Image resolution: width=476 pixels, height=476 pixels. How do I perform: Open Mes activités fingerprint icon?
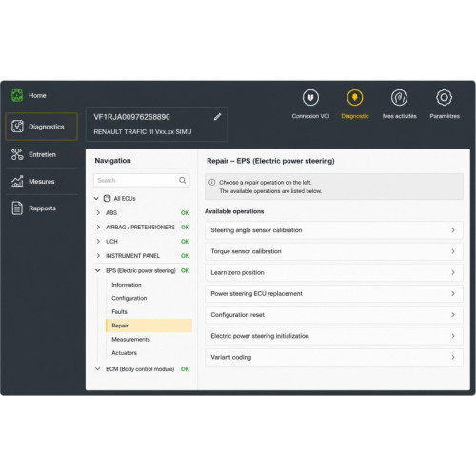pos(399,97)
